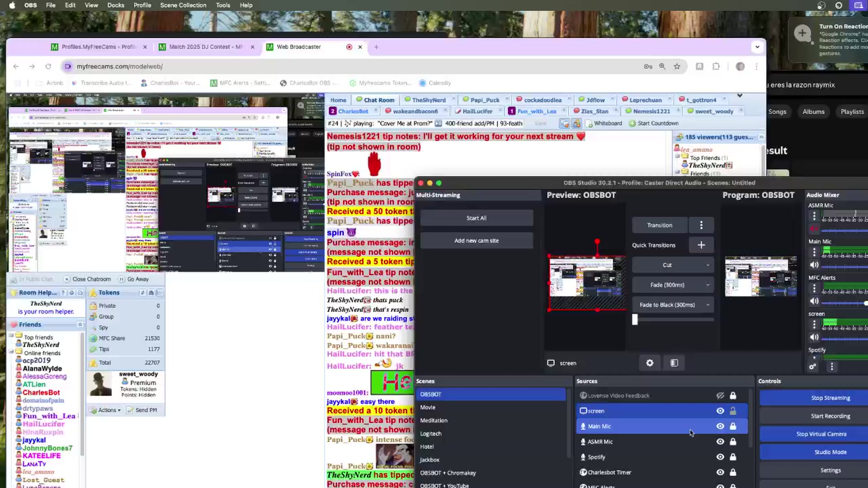Add a new Quick Transition with the plus button
Viewport: 868px width, 488px height.
[x=701, y=245]
